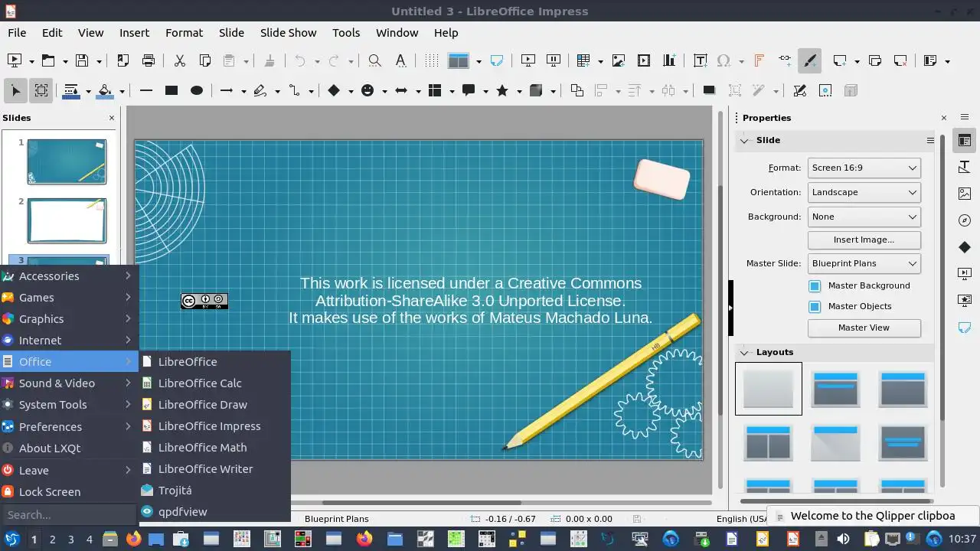The image size is (980, 551).
Task: Open Find and Replace magnifier icon
Action: pyautogui.click(x=374, y=60)
